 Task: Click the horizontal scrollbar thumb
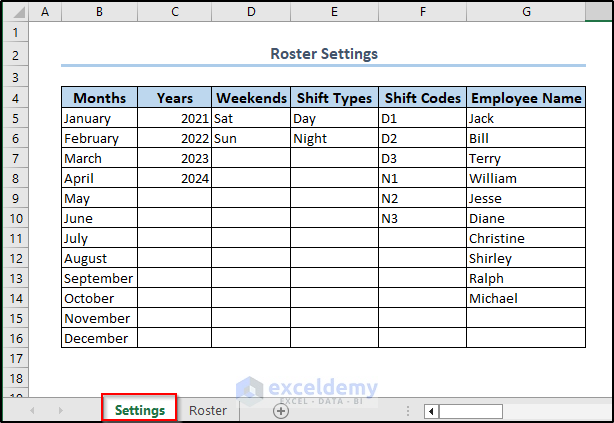470,411
